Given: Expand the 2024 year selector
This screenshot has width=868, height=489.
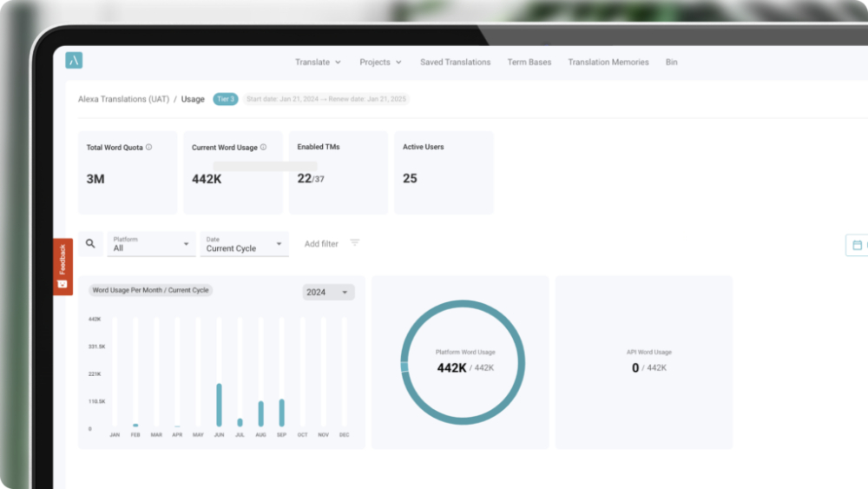Looking at the screenshot, I should click(x=328, y=292).
